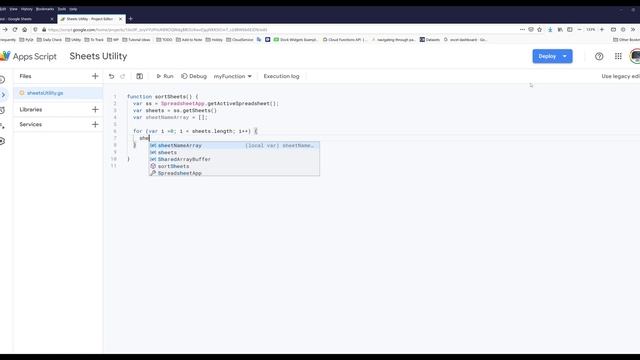Open the Google account avatar
The height and width of the screenshot is (360, 640).
635,56
